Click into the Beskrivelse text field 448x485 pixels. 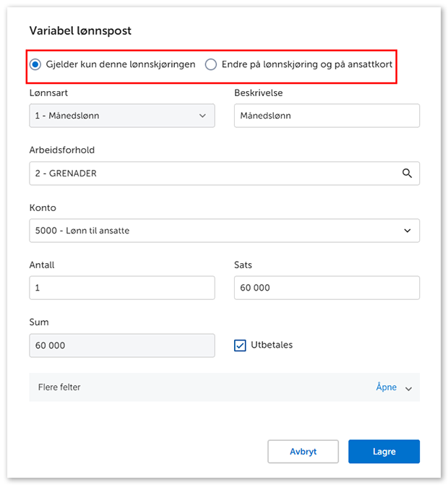click(327, 116)
